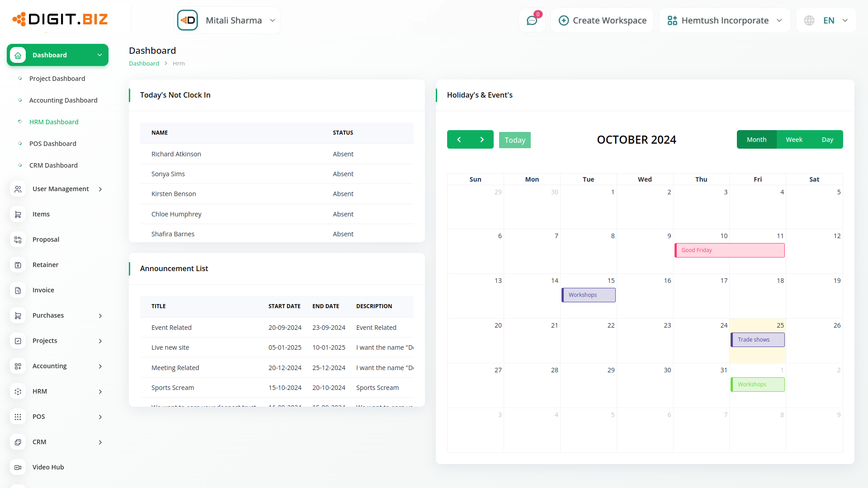Open the chat messages icon
This screenshot has height=488, width=868.
(x=532, y=21)
